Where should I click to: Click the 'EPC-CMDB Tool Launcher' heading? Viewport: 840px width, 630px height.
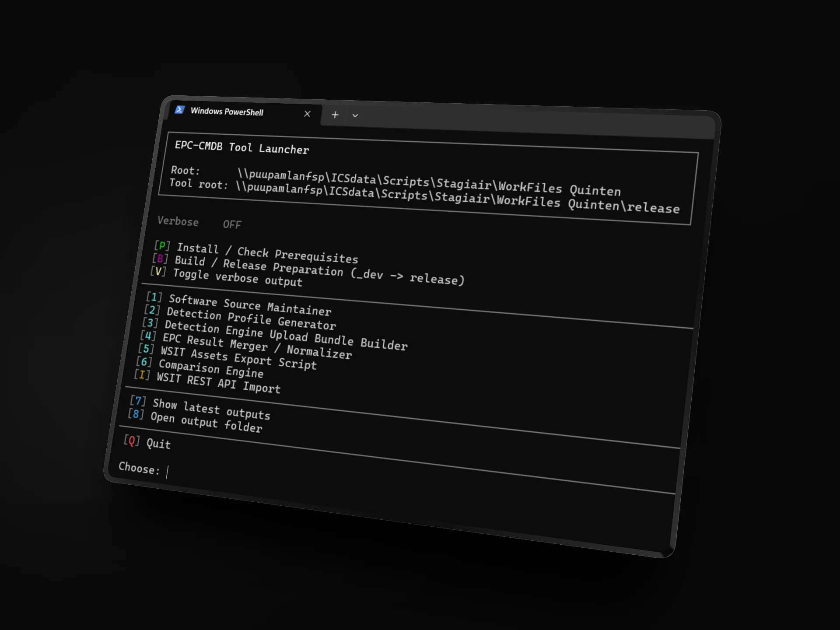242,147
